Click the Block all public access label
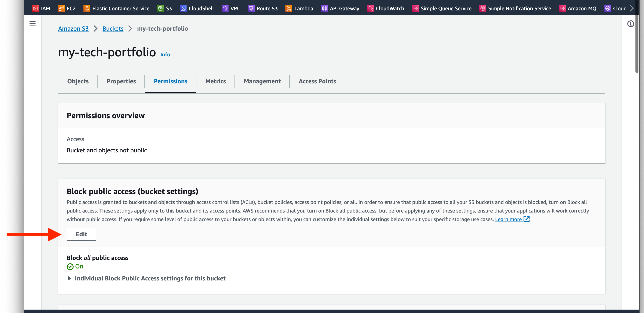This screenshot has width=644, height=313. click(x=98, y=258)
